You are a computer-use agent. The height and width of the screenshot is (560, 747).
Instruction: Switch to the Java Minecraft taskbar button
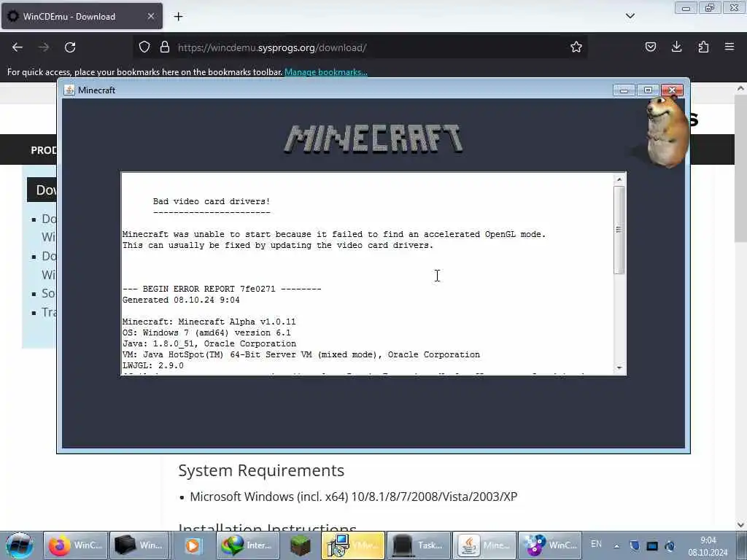click(x=484, y=545)
